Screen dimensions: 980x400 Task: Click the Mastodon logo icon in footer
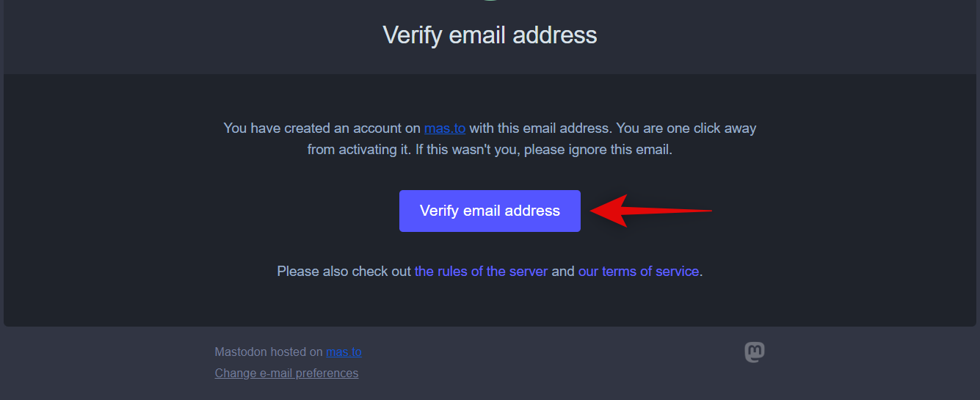pos(755,352)
